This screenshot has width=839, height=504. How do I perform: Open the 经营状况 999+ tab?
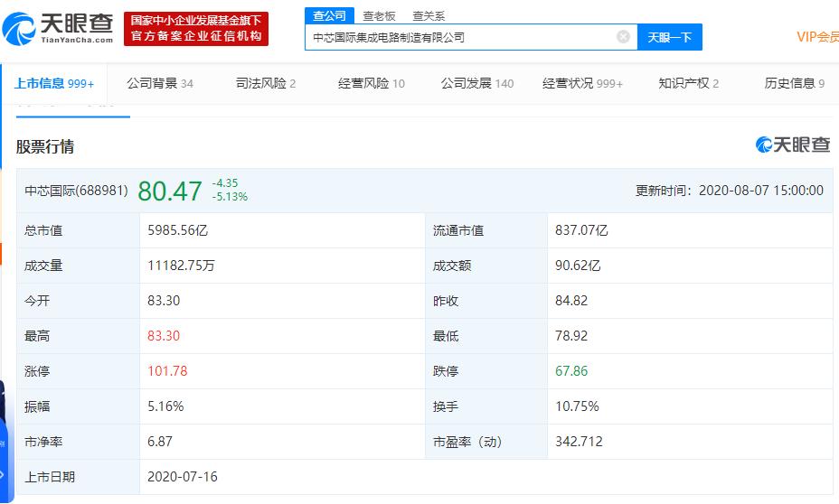[582, 83]
